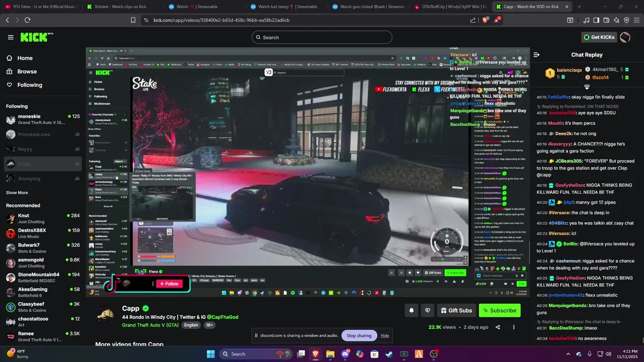Open the browser share icon in the address bar

tap(473, 20)
